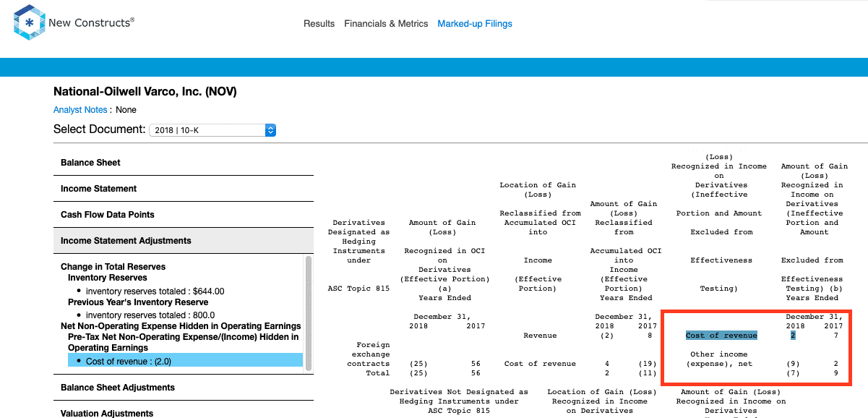Click the company name National-Oilwell Varco heading

(145, 92)
